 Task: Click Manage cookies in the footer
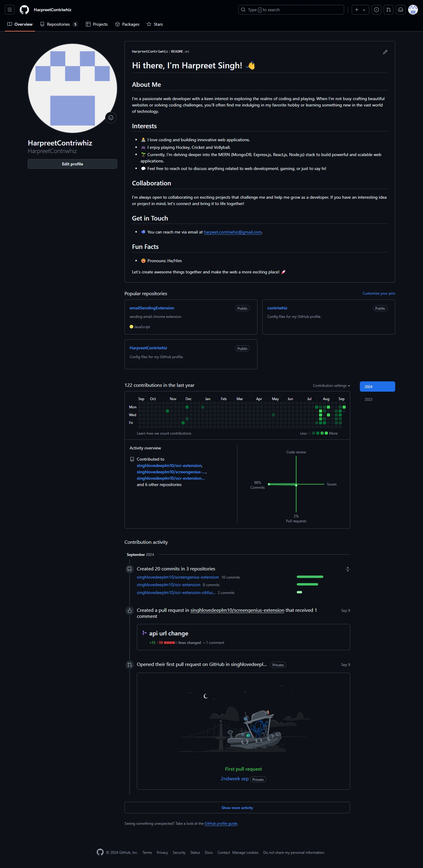pyautogui.click(x=245, y=853)
